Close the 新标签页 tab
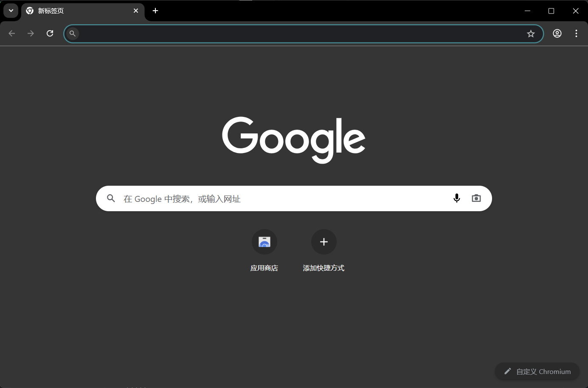The image size is (588, 388). [x=136, y=11]
